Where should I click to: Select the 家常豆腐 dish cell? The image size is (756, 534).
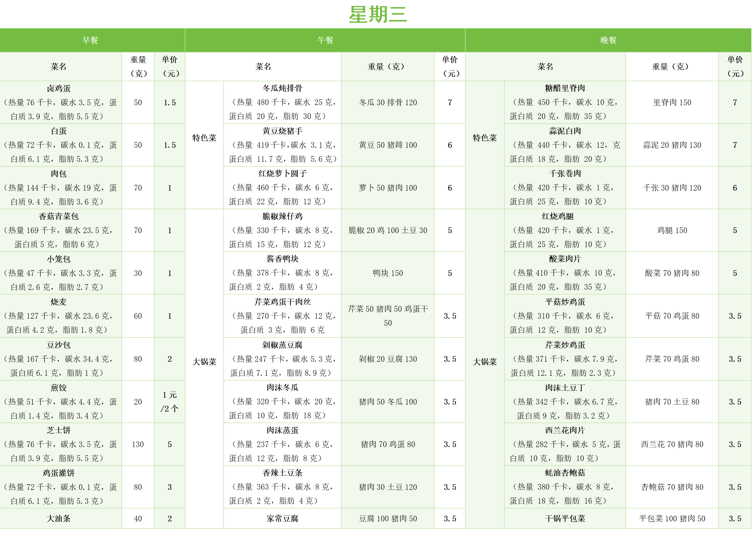coord(282,519)
